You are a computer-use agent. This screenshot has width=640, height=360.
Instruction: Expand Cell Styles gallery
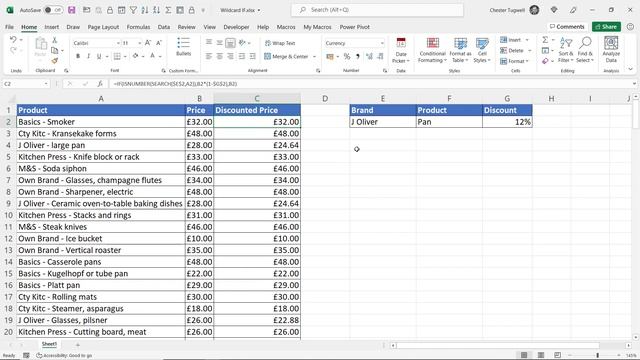482,50
